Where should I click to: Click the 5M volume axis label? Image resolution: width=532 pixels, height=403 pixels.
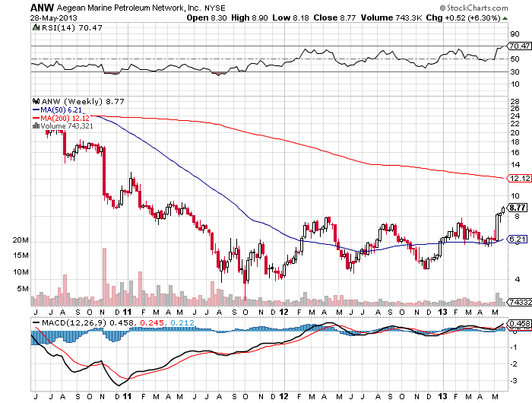pyautogui.click(x=23, y=289)
